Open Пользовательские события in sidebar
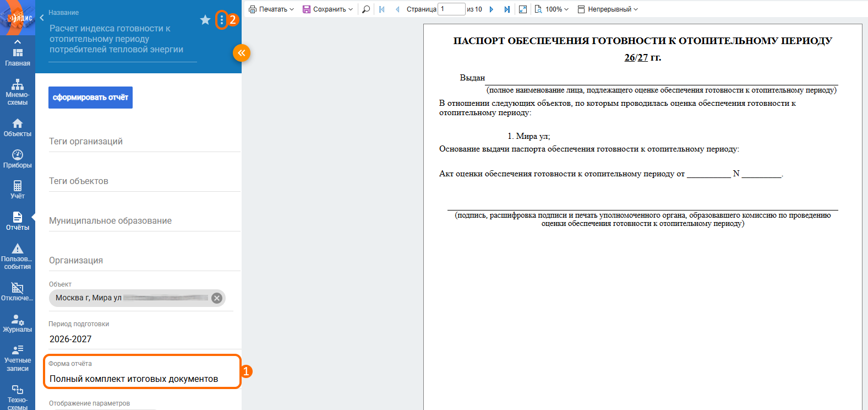 tap(18, 257)
